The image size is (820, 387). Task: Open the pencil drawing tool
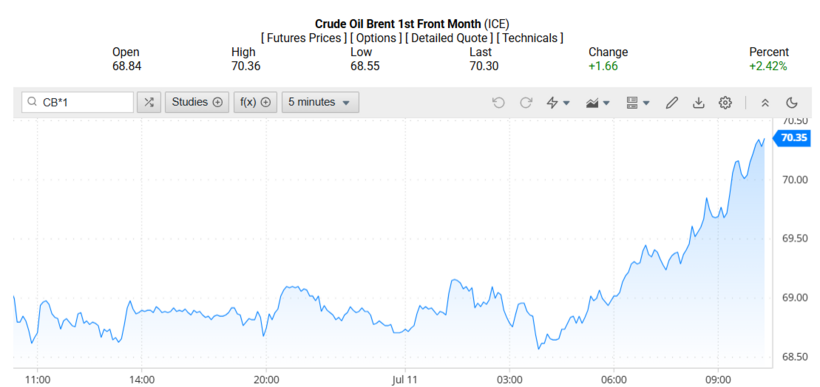click(x=671, y=103)
